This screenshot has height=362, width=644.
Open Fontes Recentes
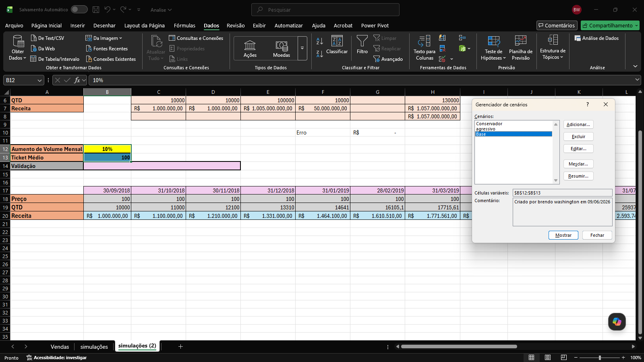107,48
